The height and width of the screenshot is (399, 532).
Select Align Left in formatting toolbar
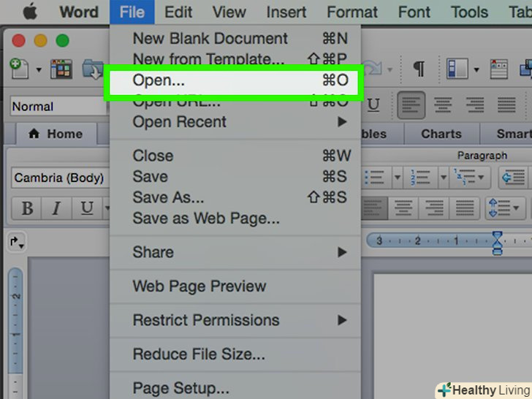(411, 104)
